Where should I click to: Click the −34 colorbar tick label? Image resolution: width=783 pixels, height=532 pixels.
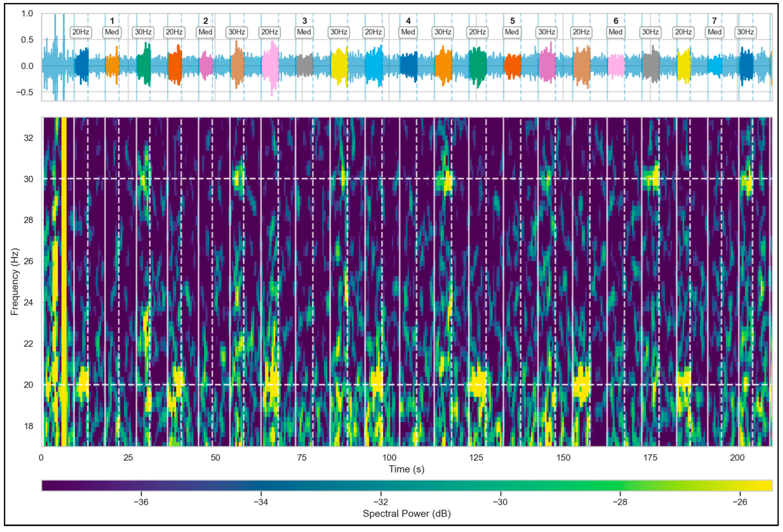(261, 502)
